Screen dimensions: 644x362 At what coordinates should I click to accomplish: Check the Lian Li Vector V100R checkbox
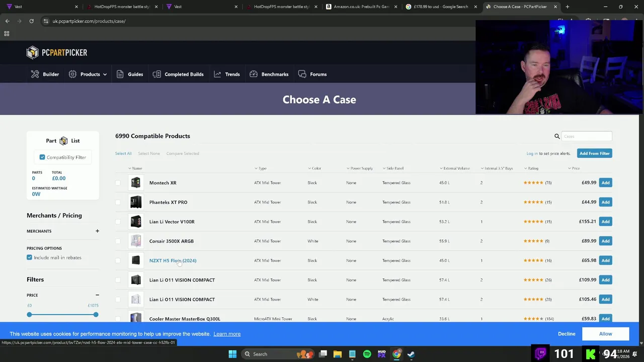(118, 222)
